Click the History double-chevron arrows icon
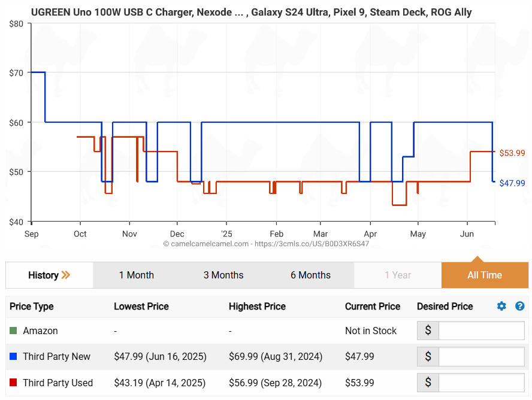This screenshot has width=532, height=400. point(66,275)
